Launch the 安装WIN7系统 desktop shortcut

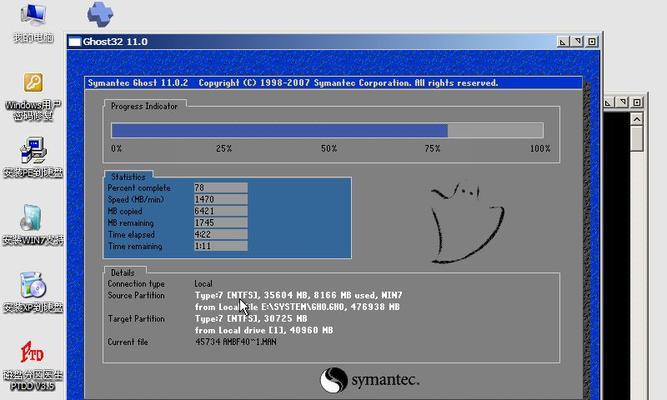coord(33,225)
